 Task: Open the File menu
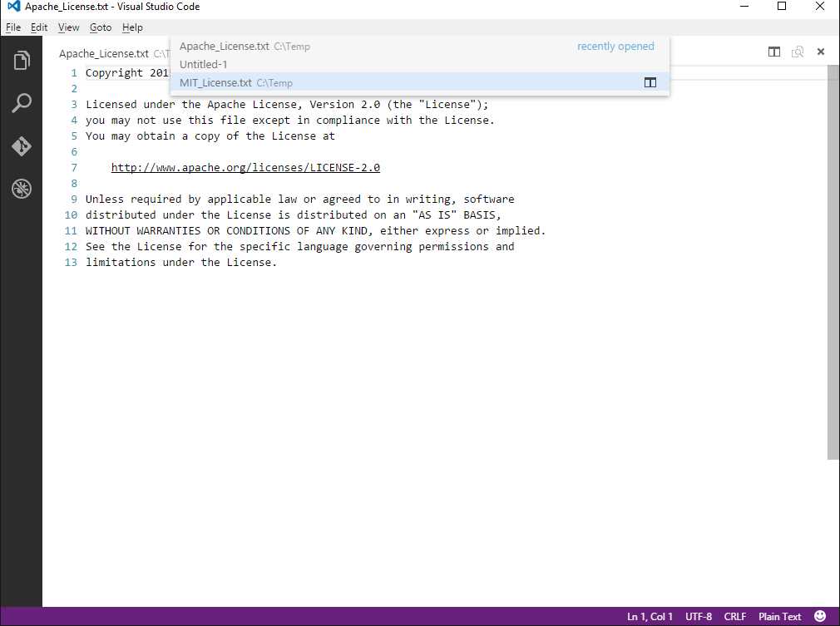[12, 27]
